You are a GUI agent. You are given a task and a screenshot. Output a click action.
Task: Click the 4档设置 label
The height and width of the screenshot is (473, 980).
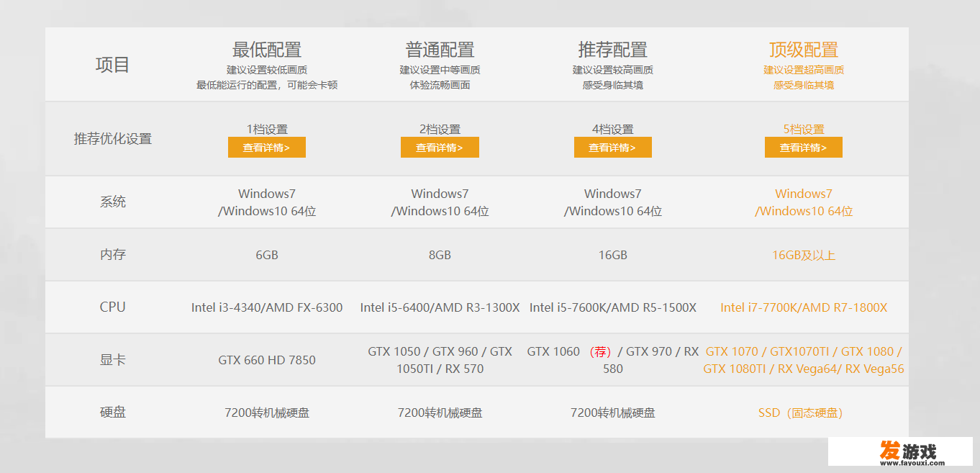[x=613, y=130]
